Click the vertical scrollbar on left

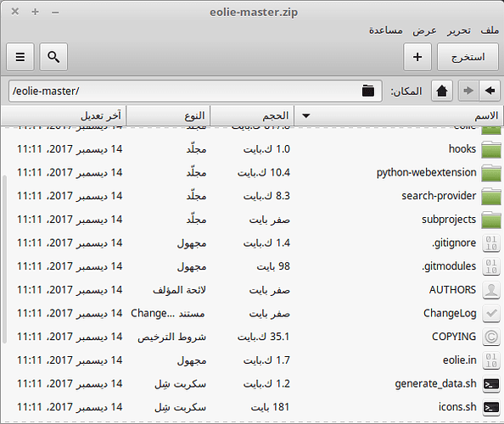tap(4, 259)
